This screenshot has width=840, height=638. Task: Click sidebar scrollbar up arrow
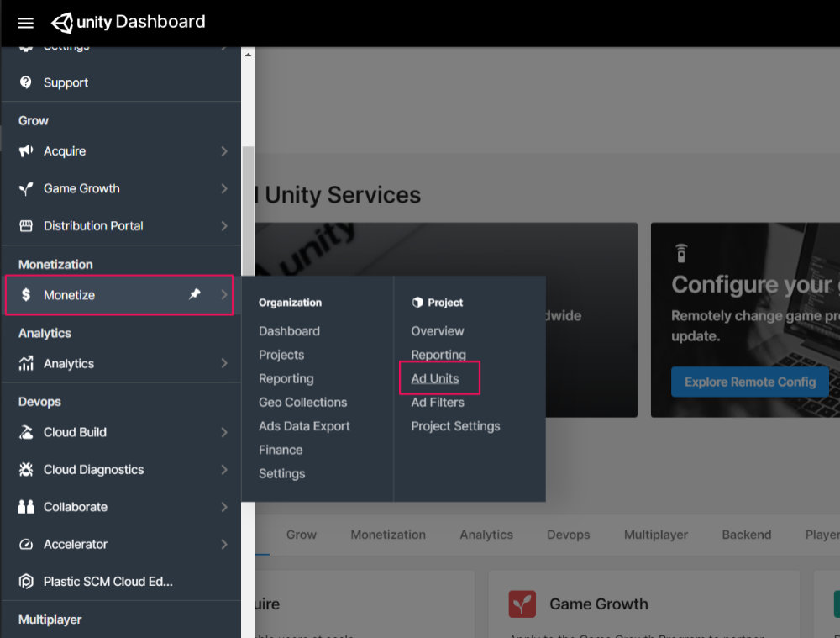[x=248, y=55]
